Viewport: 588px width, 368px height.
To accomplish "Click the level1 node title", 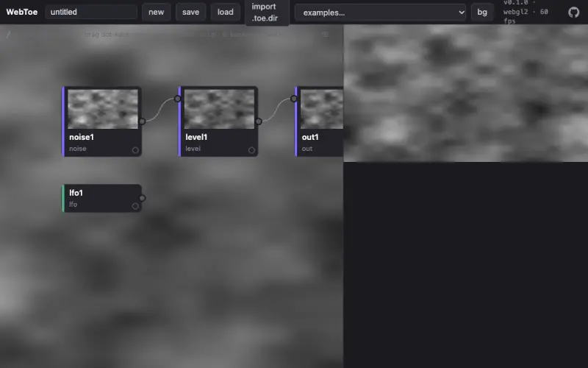I will click(x=196, y=137).
